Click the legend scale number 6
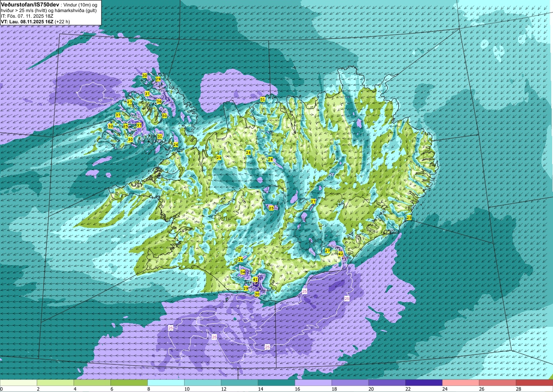 pyautogui.click(x=111, y=389)
